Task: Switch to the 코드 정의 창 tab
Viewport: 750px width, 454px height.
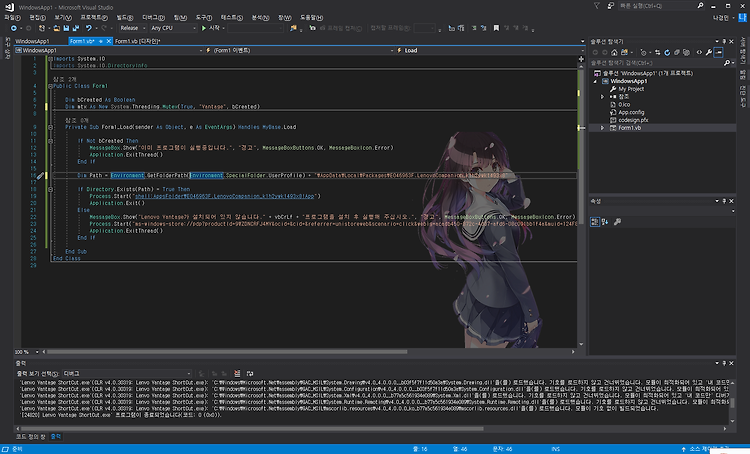Action: pyautogui.click(x=31, y=437)
